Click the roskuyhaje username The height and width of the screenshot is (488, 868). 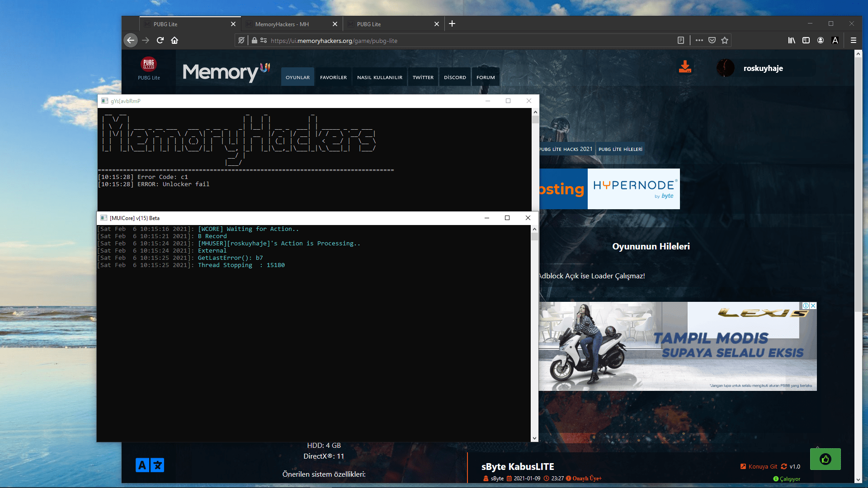(763, 68)
